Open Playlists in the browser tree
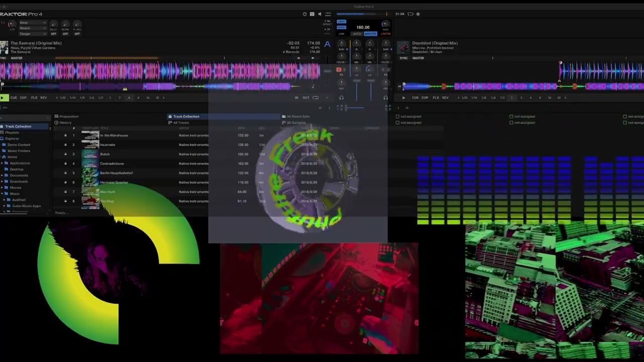Viewport: 644px width, 362px height. 12,132
